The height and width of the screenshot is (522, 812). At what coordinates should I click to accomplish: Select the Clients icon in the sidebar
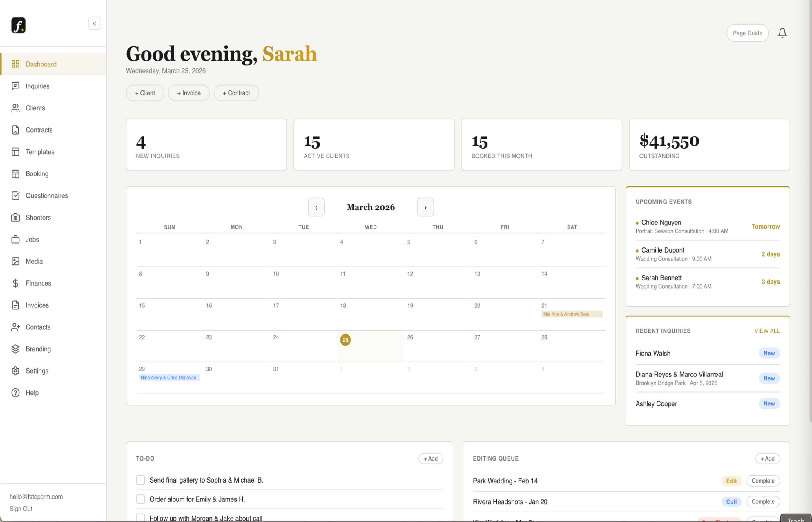tap(16, 108)
